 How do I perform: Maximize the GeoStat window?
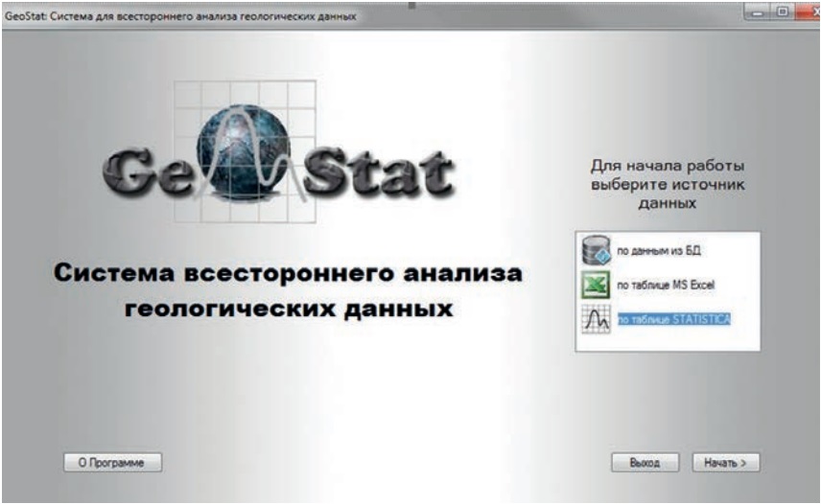point(783,12)
